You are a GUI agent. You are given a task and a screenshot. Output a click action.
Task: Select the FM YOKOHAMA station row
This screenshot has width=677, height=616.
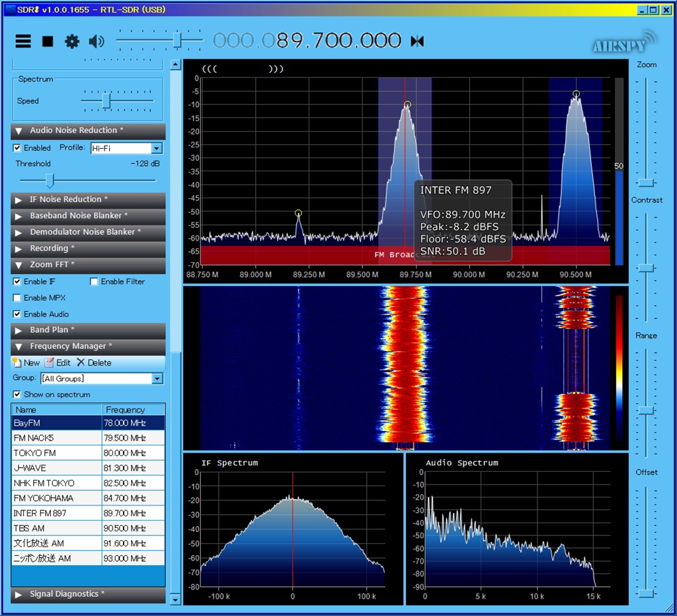[x=88, y=498]
